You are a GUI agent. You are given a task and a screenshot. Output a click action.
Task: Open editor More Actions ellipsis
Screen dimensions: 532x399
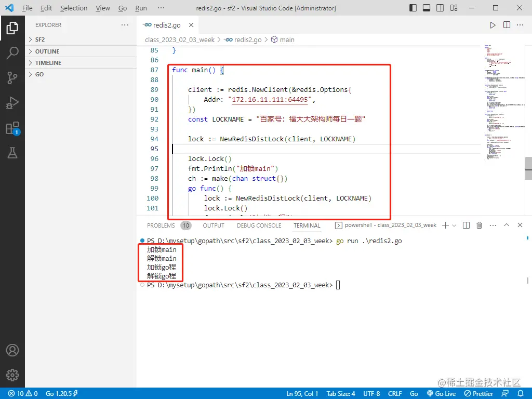(x=520, y=25)
